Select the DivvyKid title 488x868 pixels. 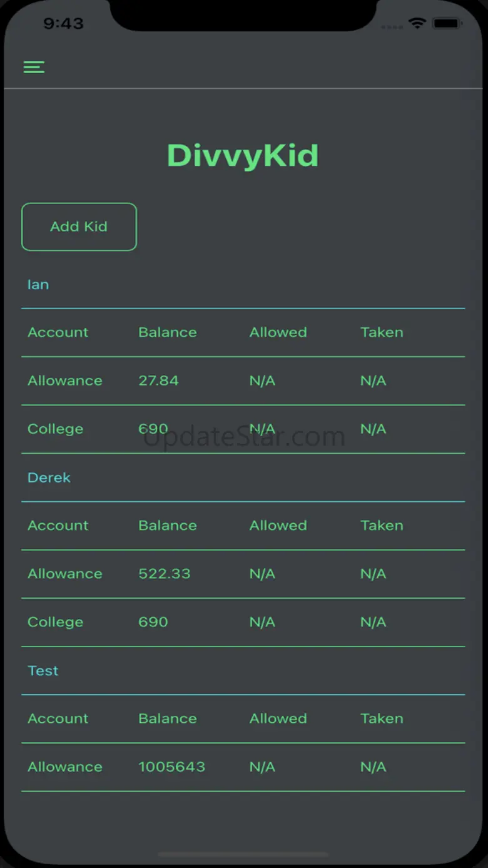click(243, 156)
